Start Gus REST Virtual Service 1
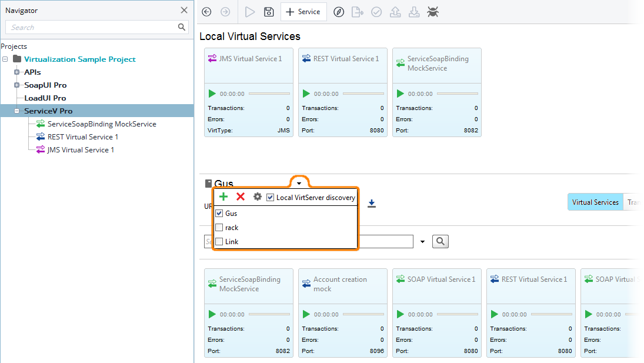Screen dimensions: 644x363 click(494, 314)
